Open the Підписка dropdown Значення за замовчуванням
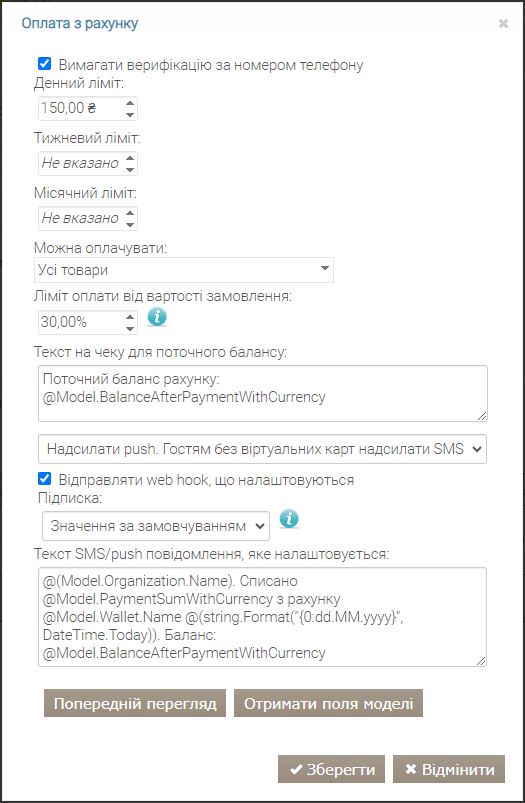The image size is (525, 803). pos(156,525)
